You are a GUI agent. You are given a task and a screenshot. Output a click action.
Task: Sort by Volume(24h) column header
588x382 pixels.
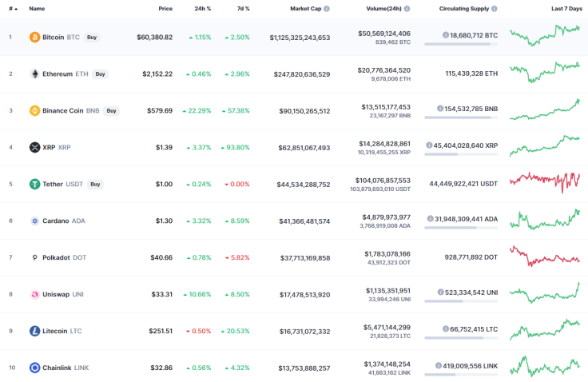383,9
